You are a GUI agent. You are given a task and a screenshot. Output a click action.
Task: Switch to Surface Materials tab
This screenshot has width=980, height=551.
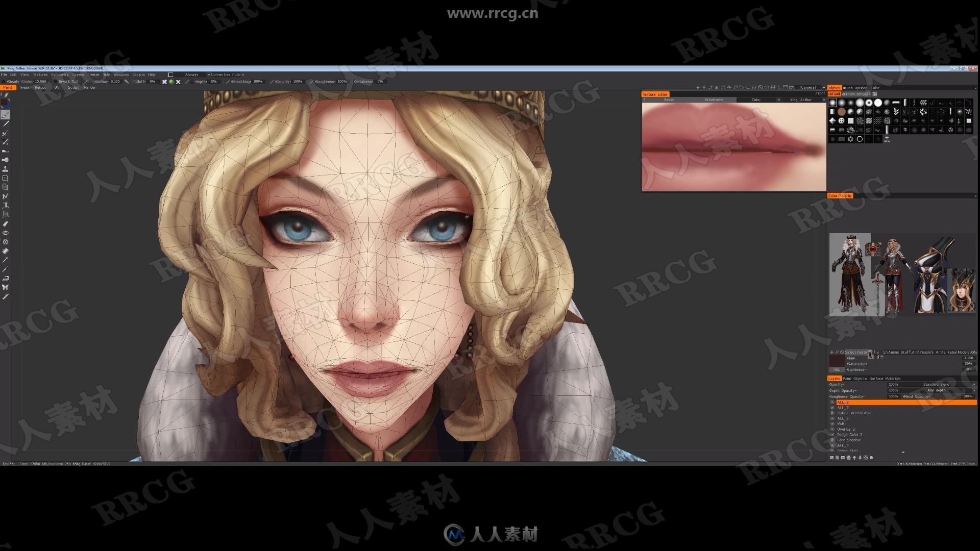tap(885, 379)
